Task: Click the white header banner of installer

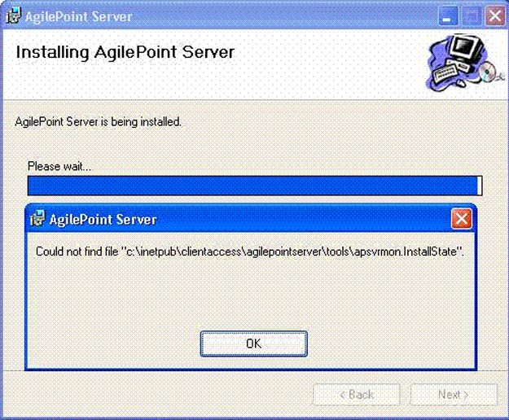Action: coord(326,73)
